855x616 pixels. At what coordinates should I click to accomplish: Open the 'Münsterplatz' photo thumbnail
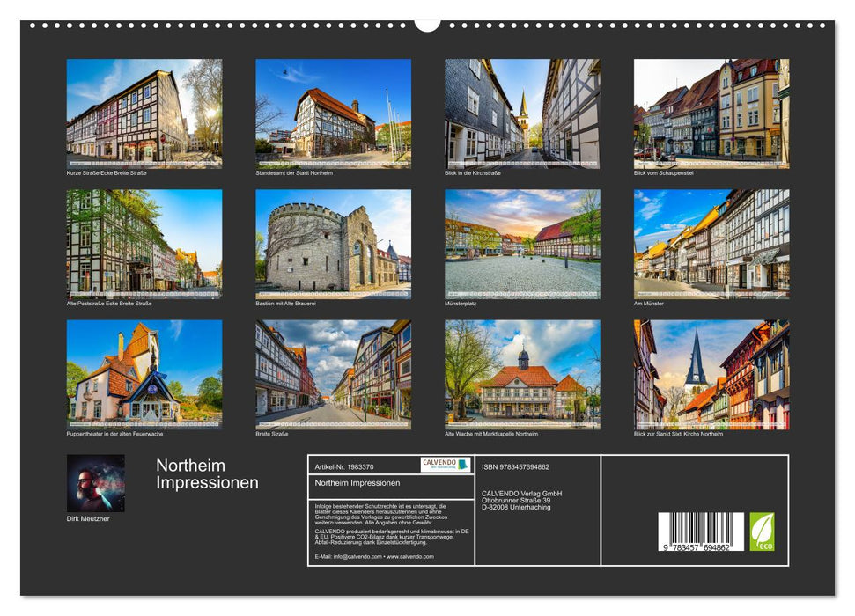click(x=521, y=244)
